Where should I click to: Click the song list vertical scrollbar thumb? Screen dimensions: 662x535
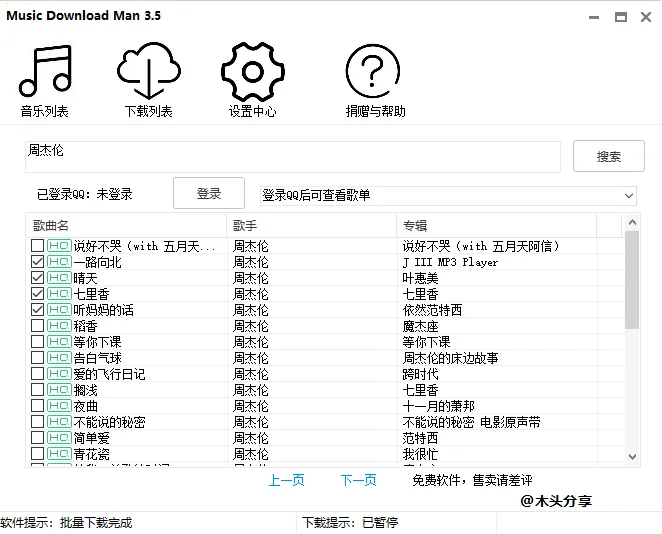tap(632, 280)
